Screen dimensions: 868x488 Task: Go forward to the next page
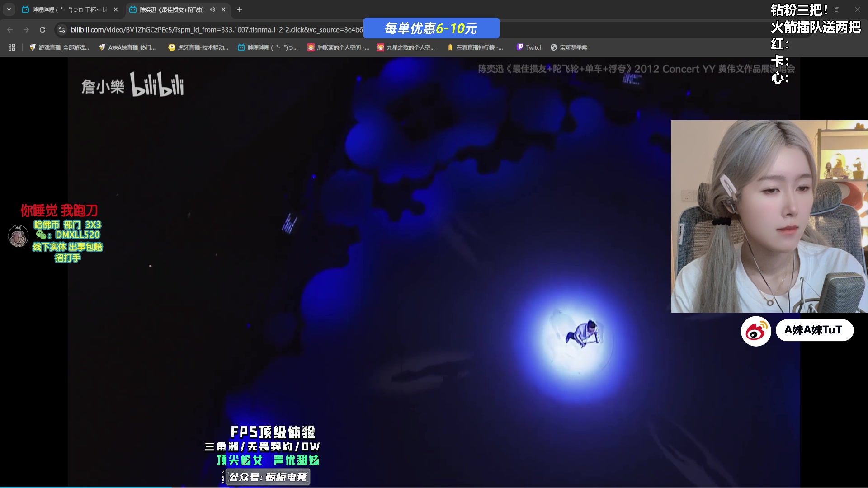point(26,30)
